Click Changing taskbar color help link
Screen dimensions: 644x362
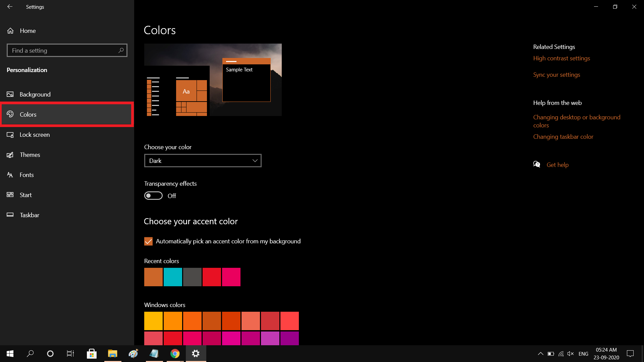(563, 137)
